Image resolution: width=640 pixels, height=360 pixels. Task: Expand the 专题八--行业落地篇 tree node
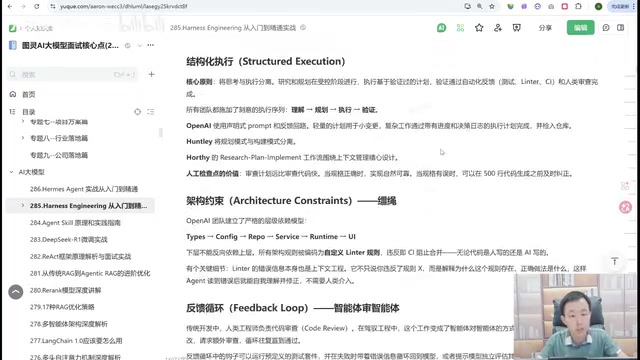point(23,138)
